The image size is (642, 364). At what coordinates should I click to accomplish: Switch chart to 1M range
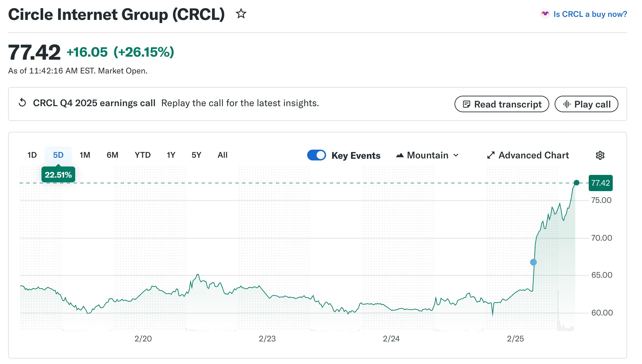point(85,155)
